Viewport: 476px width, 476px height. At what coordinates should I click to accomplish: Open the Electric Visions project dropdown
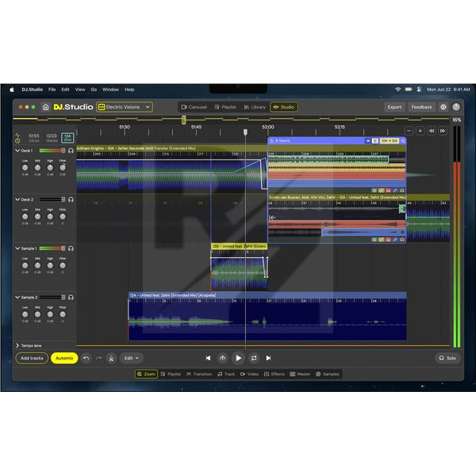tap(125, 107)
